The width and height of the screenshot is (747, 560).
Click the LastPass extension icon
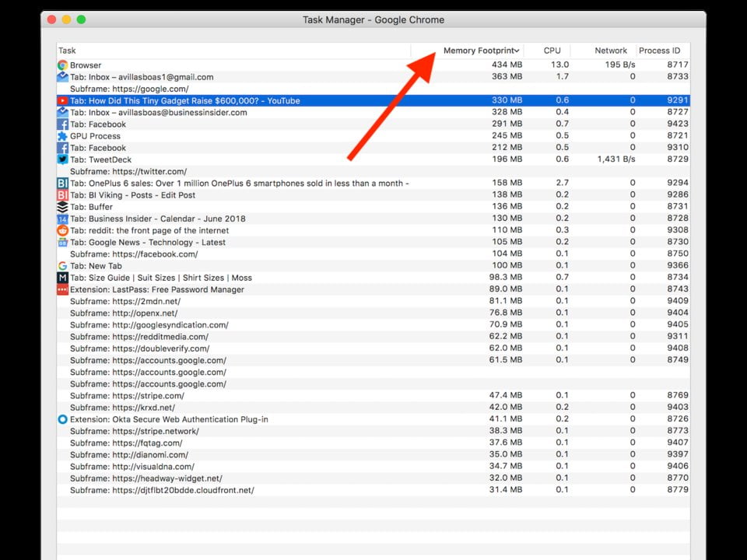[62, 289]
